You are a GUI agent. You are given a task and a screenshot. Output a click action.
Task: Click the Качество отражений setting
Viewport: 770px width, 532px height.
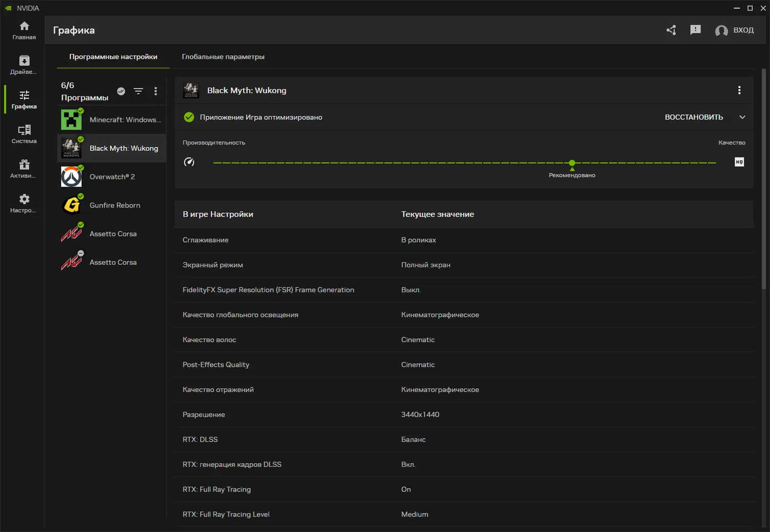tap(464, 390)
